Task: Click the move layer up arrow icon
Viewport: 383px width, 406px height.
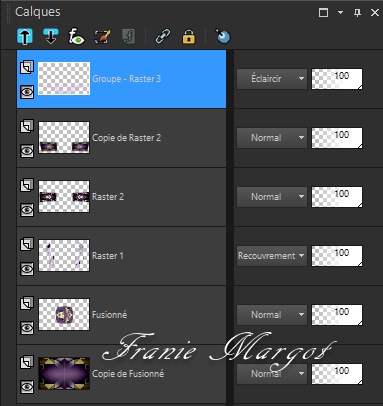Action: [25, 36]
